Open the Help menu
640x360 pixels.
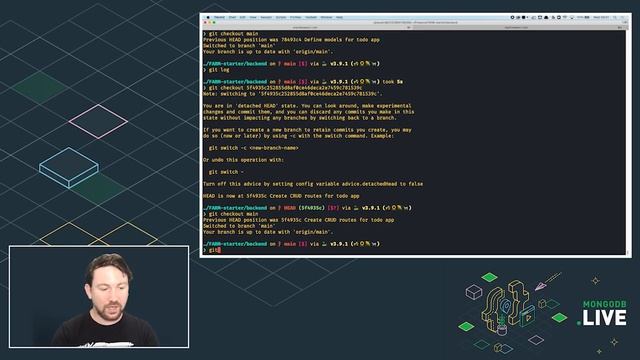(x=339, y=18)
